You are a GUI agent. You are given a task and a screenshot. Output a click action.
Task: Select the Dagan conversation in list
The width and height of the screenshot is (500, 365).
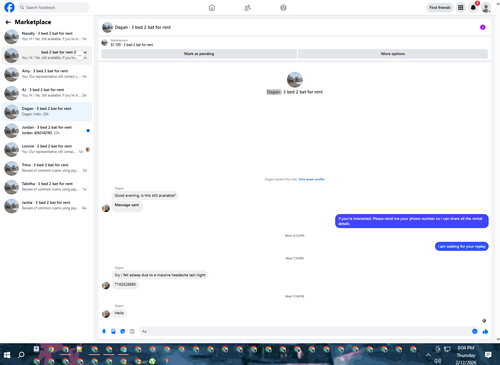[47, 112]
